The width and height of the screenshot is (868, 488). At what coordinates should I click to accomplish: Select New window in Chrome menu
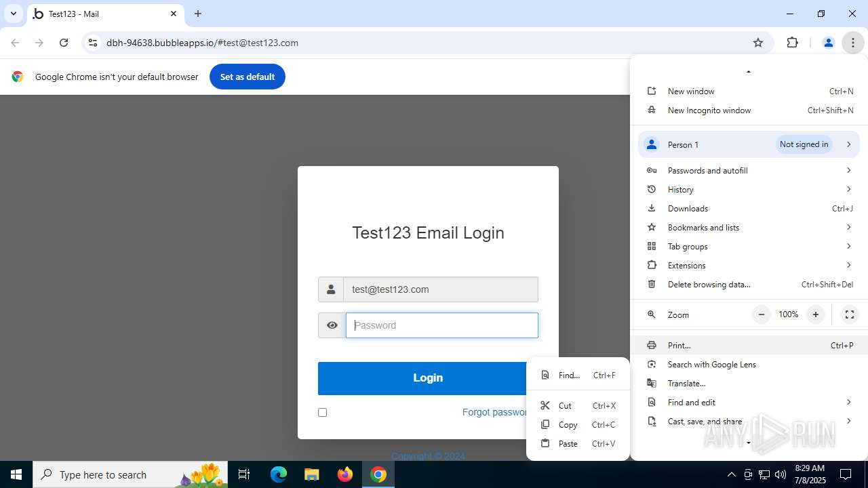[749, 91]
